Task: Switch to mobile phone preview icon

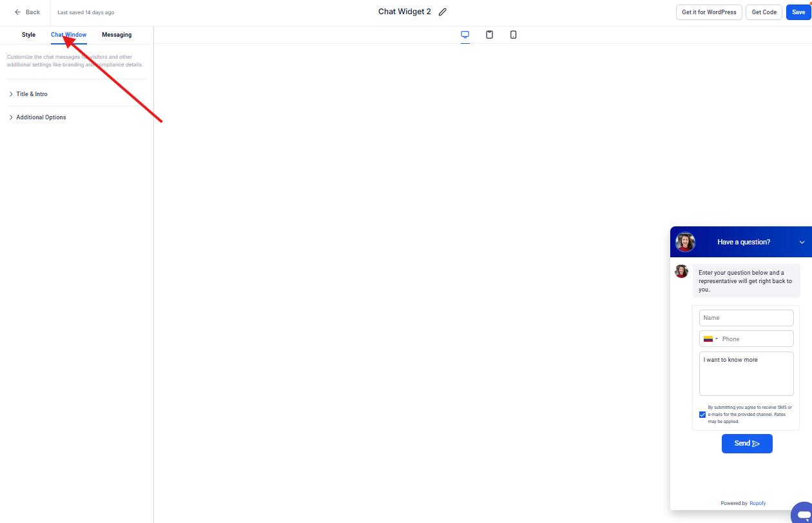Action: point(513,35)
